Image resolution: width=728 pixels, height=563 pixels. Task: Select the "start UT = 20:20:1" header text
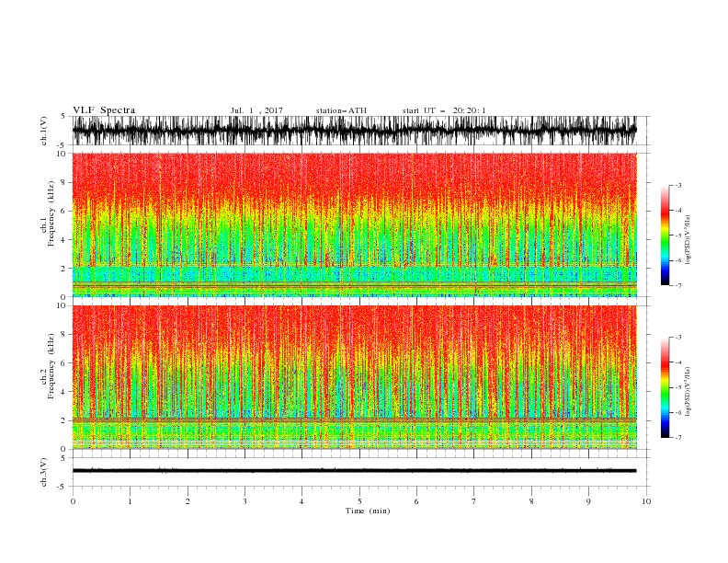pyautogui.click(x=444, y=110)
